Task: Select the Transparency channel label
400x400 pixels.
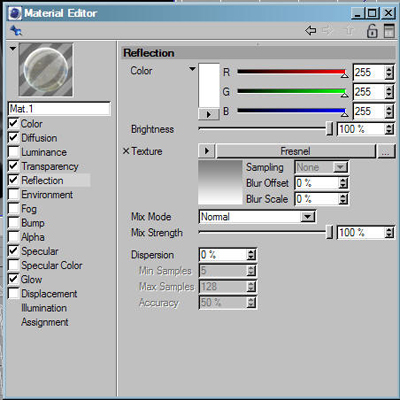Action: (x=50, y=166)
